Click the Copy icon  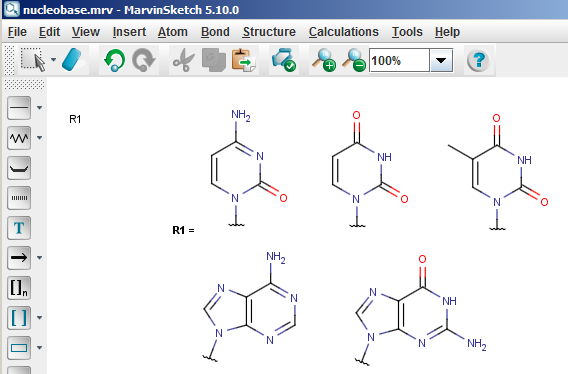(214, 60)
